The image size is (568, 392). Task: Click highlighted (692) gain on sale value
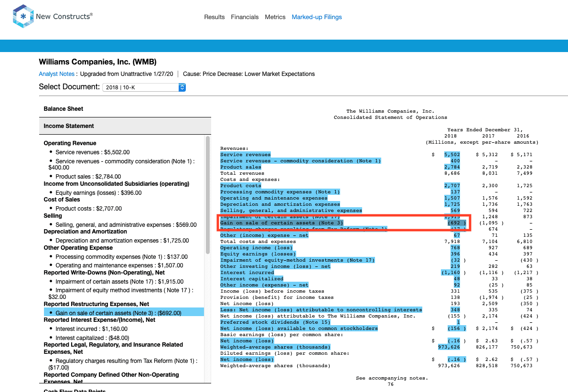click(x=456, y=223)
